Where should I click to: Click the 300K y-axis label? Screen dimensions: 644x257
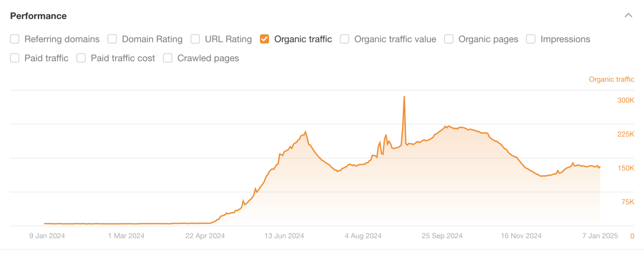click(x=626, y=101)
